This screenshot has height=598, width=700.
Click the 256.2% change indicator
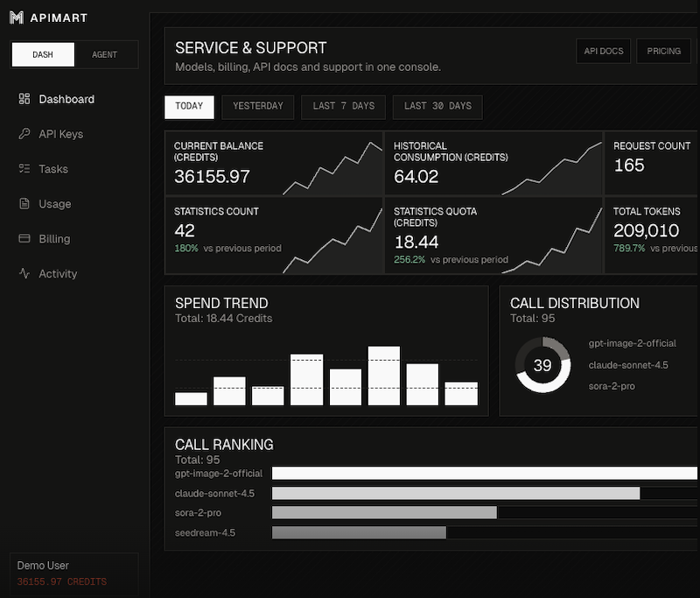tap(409, 259)
